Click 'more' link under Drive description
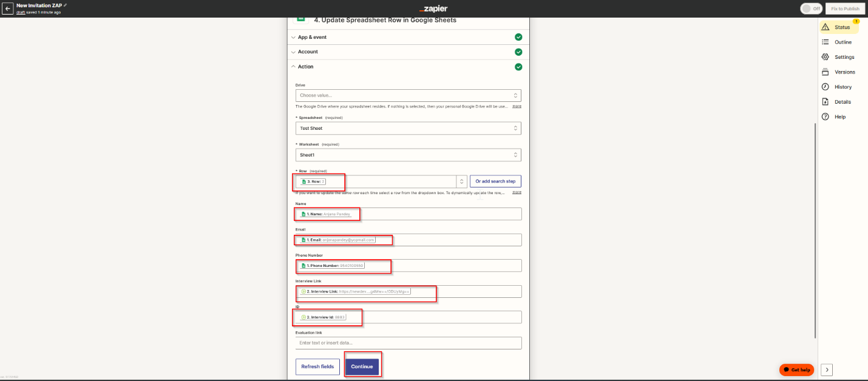This screenshot has height=381, width=868. [x=517, y=106]
